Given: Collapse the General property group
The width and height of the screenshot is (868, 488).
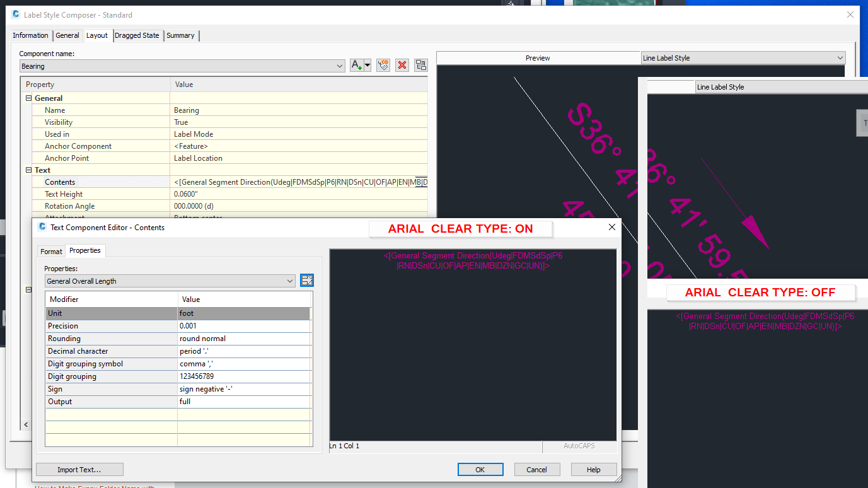Looking at the screenshot, I should click(x=28, y=98).
